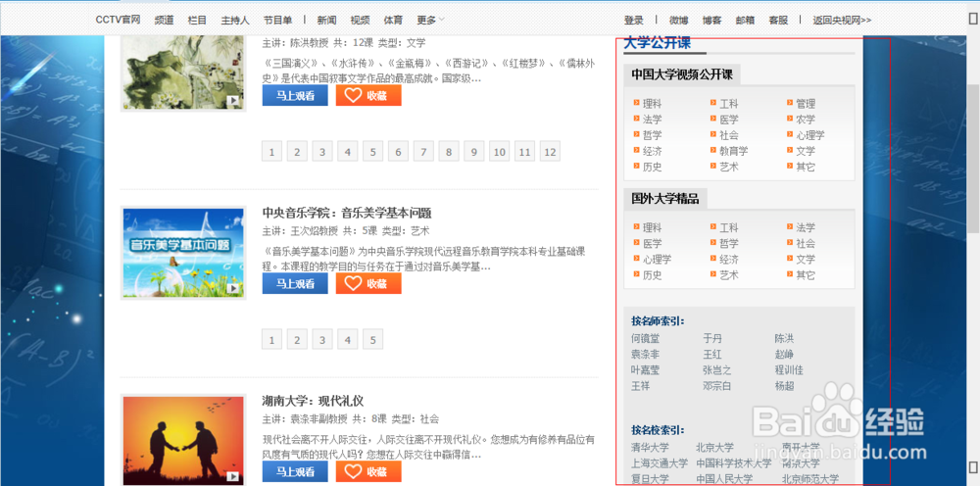This screenshot has height=486, width=980.
Task: Open the 节目单 menu item
Action: (277, 20)
